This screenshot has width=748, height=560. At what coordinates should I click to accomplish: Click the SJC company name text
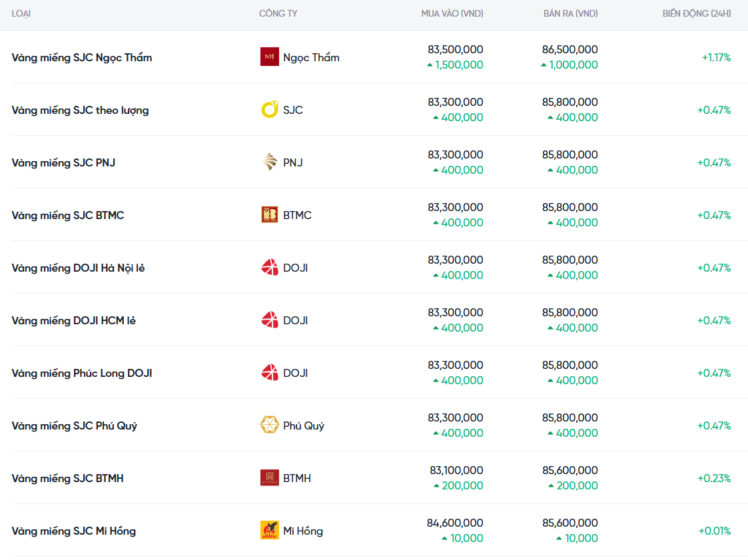coord(293,110)
